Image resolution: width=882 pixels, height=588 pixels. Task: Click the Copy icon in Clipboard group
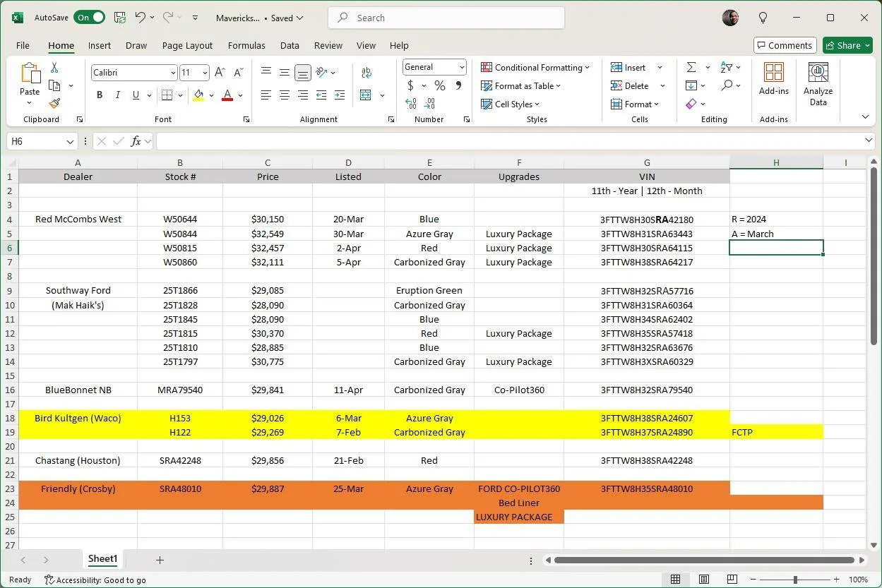click(54, 85)
